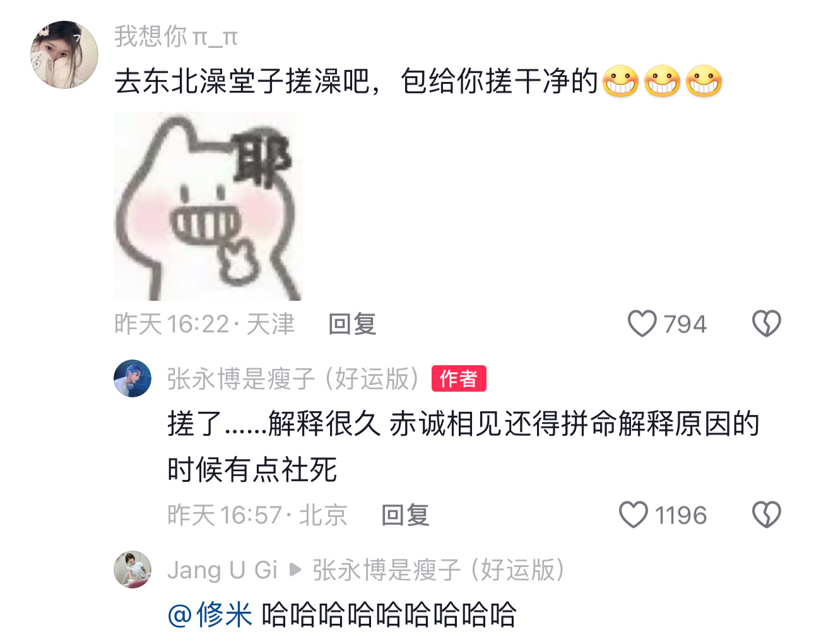This screenshot has height=644, width=814.
Task: Select the author's 搓了……解释很久 reply text
Action: (464, 447)
